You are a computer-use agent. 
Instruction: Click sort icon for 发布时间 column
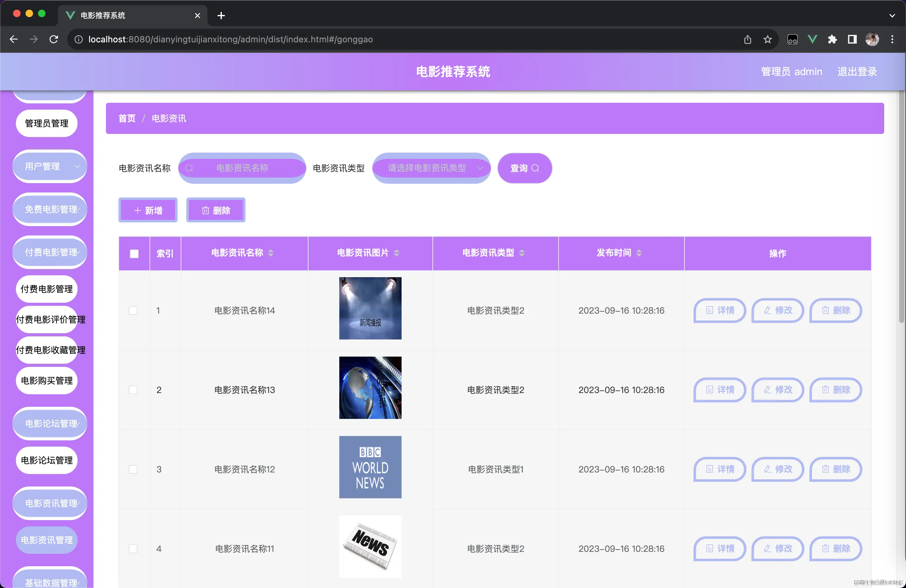pyautogui.click(x=639, y=253)
